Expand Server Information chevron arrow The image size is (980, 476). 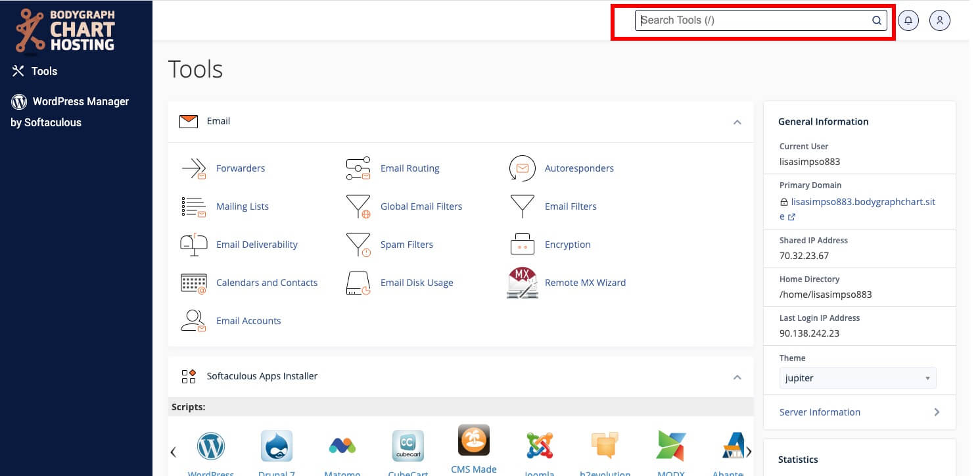(937, 412)
